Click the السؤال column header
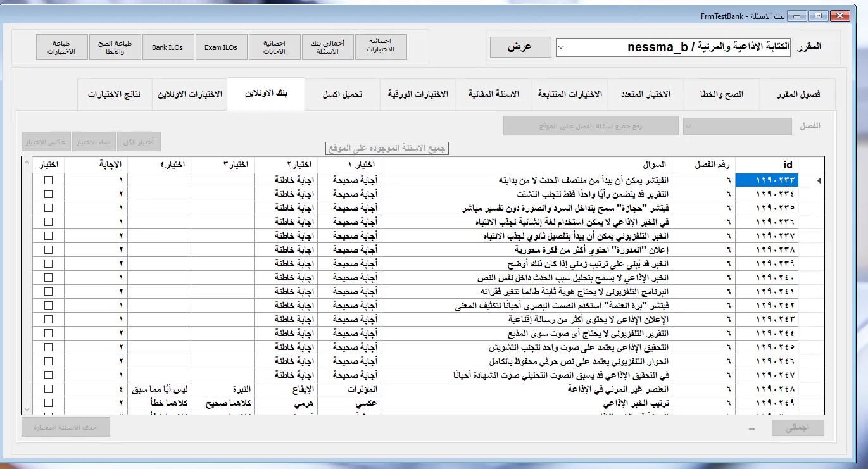Screen dimensions: 868x469 tap(526, 165)
